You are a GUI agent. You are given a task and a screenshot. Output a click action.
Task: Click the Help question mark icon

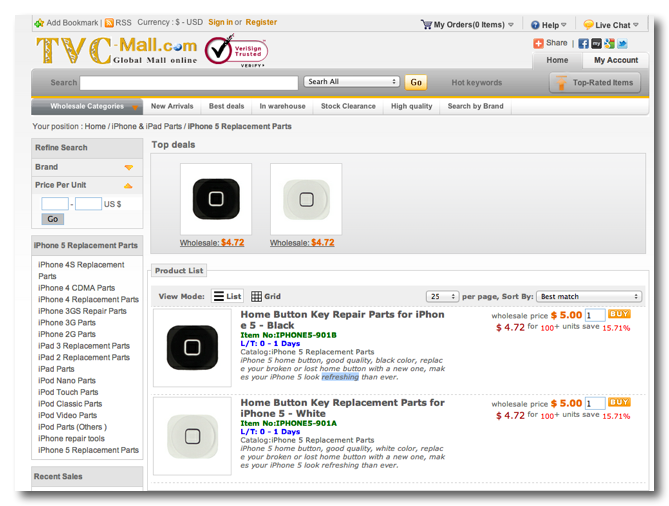point(535,25)
